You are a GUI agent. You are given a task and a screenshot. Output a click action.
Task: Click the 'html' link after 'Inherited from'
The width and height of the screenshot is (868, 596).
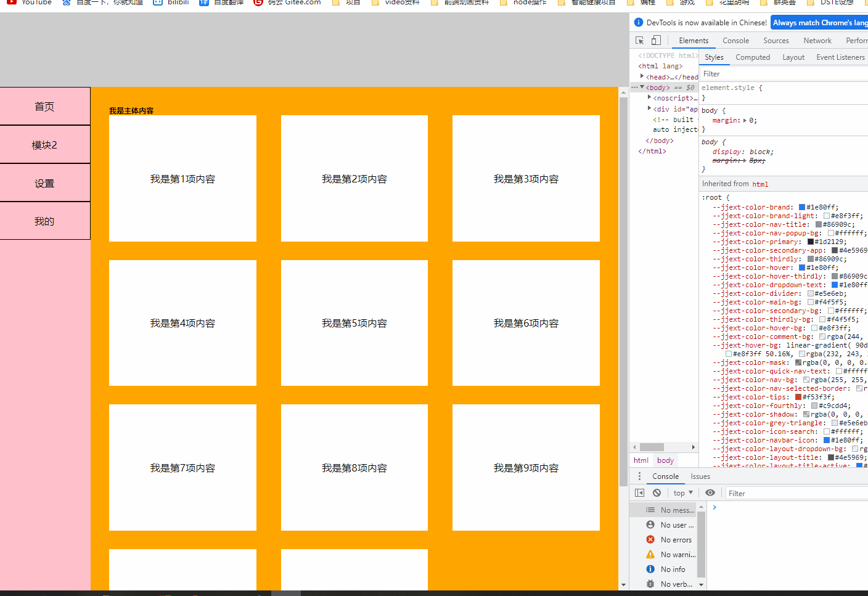[760, 184]
